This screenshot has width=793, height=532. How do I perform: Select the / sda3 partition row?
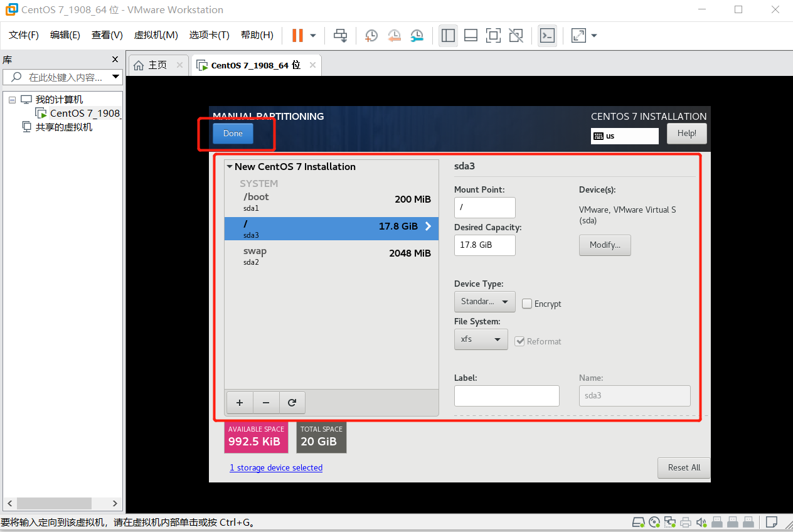(331, 228)
